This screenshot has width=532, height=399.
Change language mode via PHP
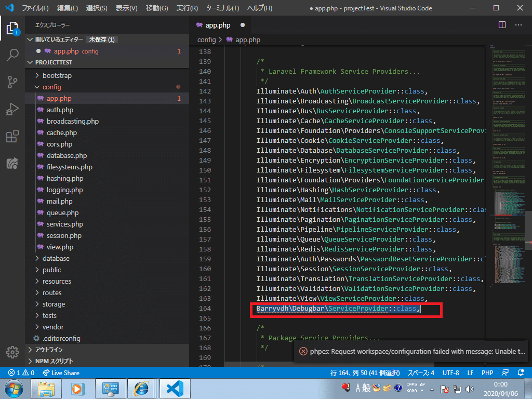pyautogui.click(x=487, y=373)
